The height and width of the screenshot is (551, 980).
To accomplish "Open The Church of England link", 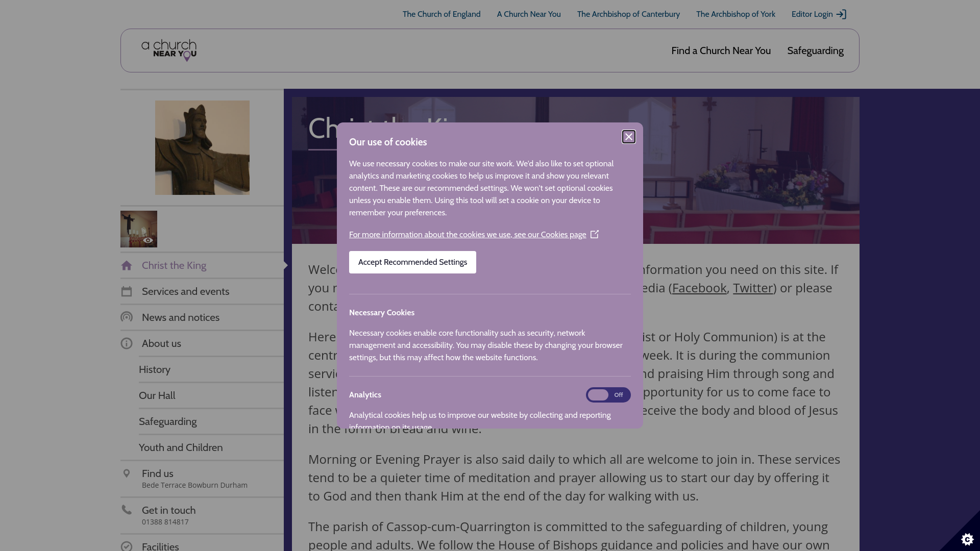I will (442, 14).
